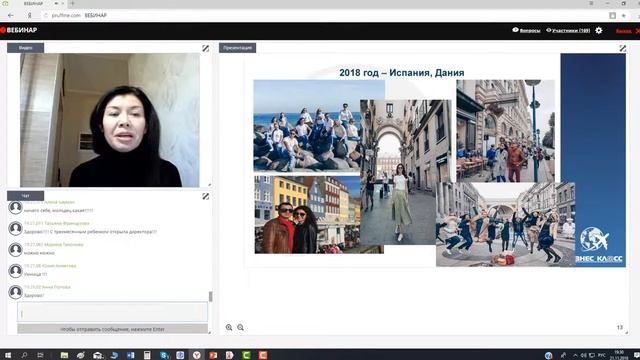Click the avatar beside the 'открыла директора' message
Viewport: 640px width, 360px height.
pyautogui.click(x=16, y=228)
